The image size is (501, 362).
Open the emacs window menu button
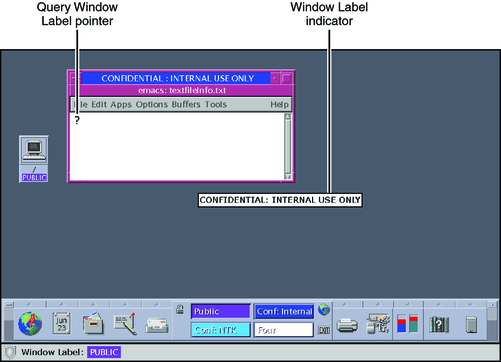(x=75, y=78)
